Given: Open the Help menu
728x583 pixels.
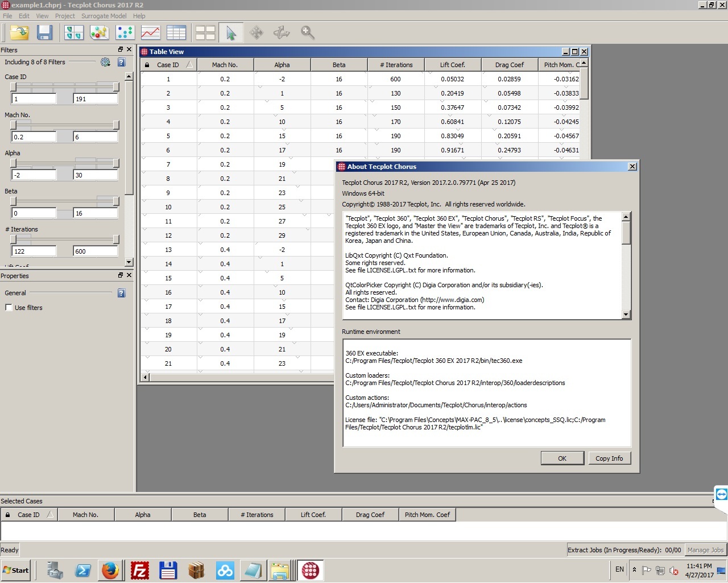Looking at the screenshot, I should pyautogui.click(x=139, y=16).
